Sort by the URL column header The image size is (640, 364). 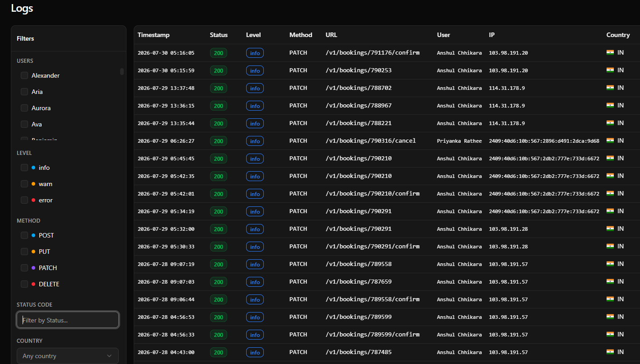tap(332, 35)
